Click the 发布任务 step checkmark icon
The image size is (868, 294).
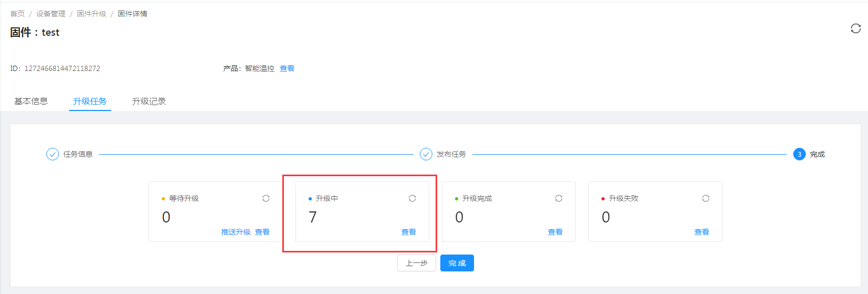426,154
